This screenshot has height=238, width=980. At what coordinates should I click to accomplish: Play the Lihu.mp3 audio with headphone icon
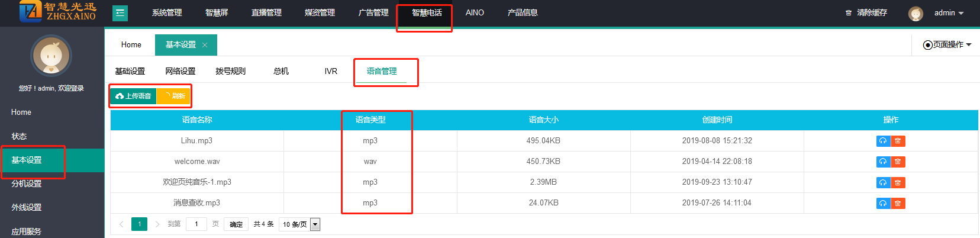click(883, 141)
